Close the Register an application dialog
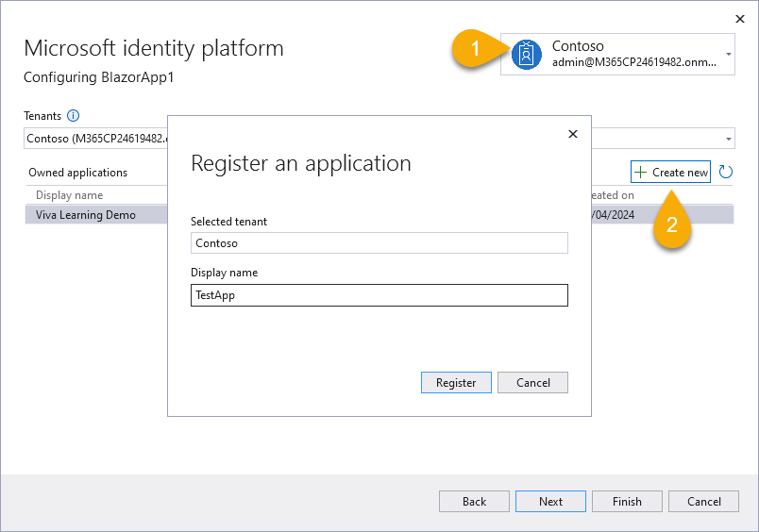This screenshot has height=532, width=759. pyautogui.click(x=573, y=134)
